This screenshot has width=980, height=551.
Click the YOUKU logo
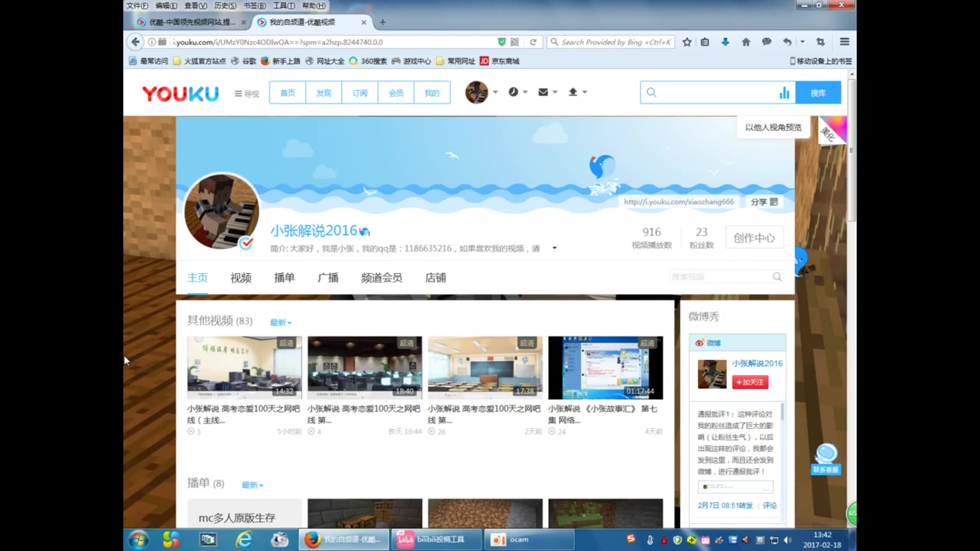(x=180, y=93)
